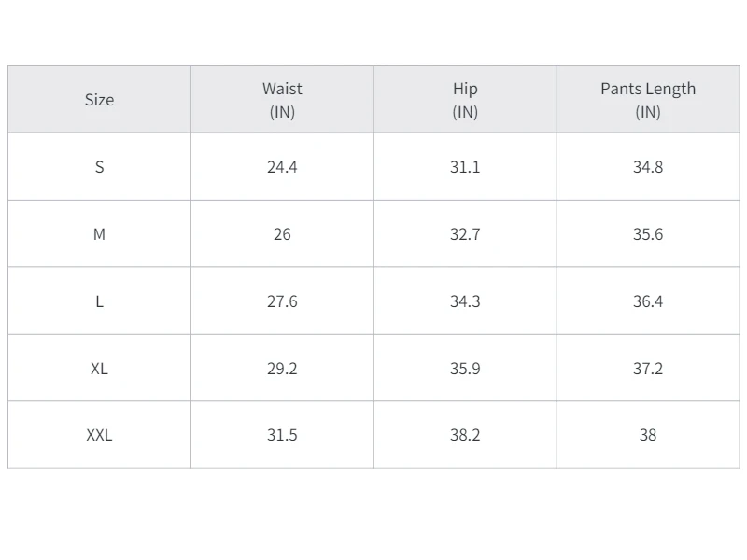Viewport: 747px width, 560px height.
Task: Select the M size row label
Action: 99,234
